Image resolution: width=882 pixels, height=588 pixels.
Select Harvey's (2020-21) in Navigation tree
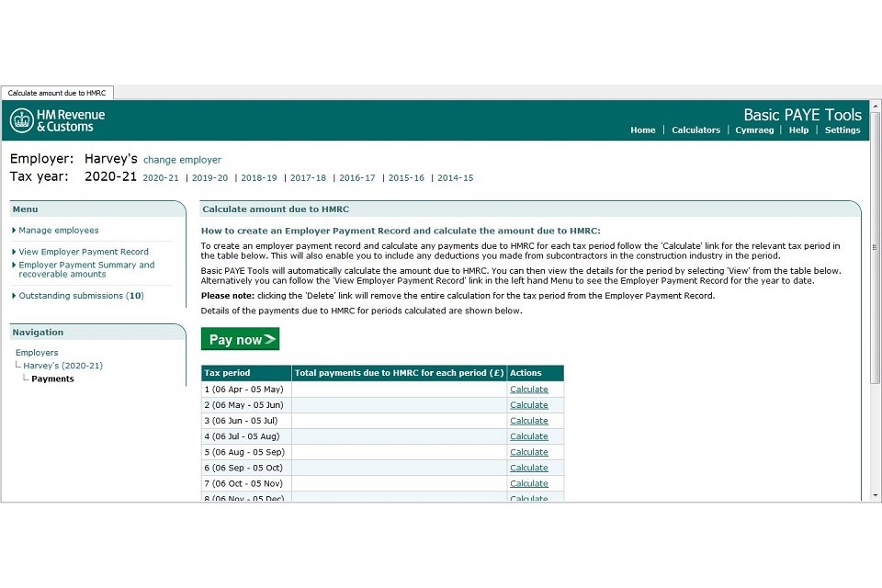63,366
